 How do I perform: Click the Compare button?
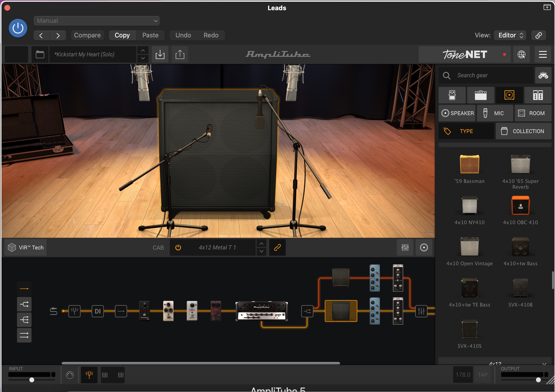[x=87, y=35]
